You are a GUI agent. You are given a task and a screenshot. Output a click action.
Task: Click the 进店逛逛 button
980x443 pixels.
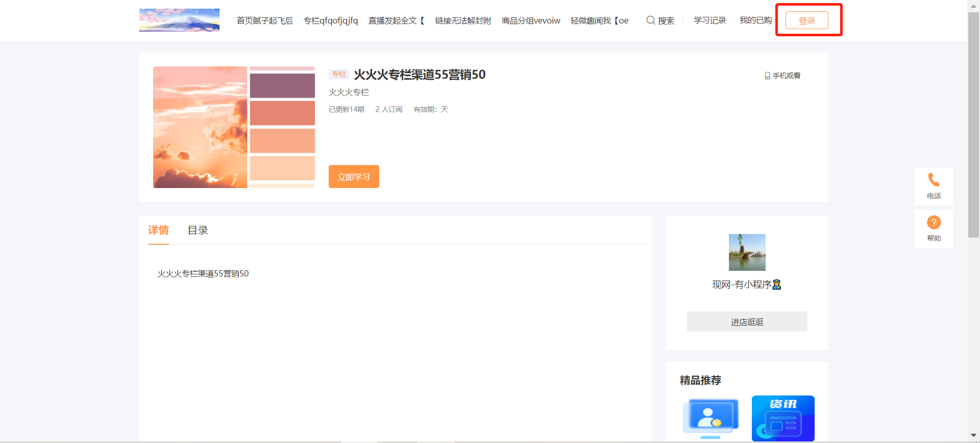[747, 322]
